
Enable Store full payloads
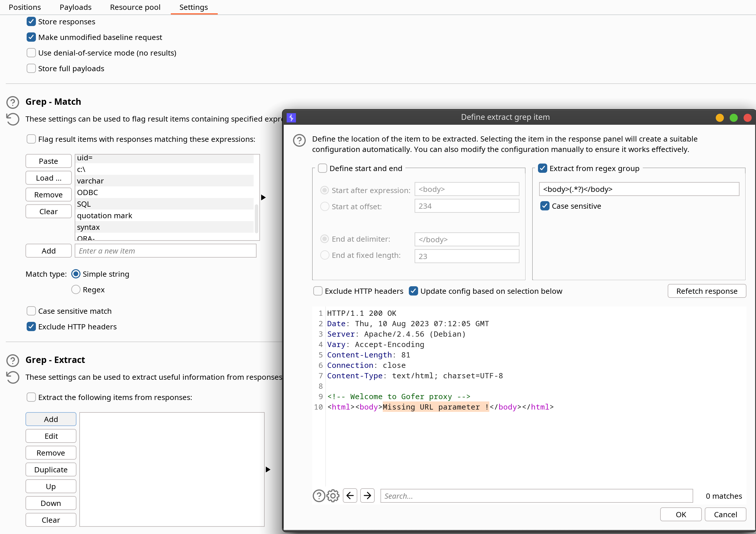click(31, 69)
